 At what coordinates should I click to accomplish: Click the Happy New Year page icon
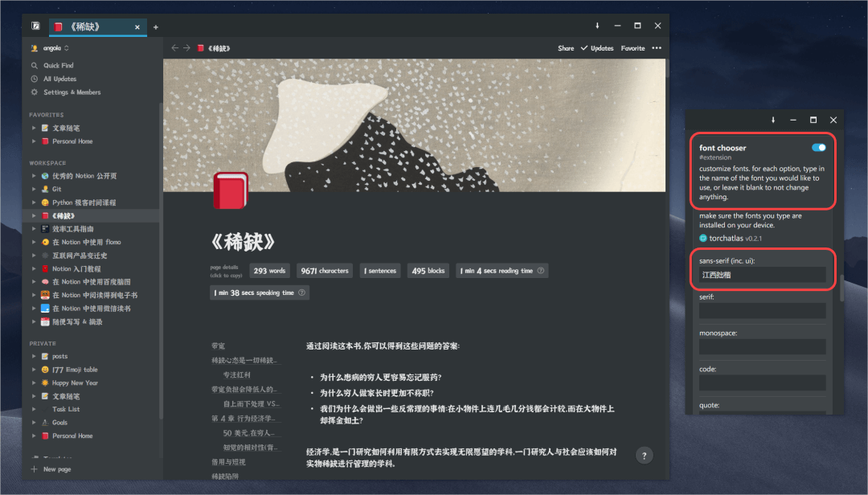pos(45,382)
